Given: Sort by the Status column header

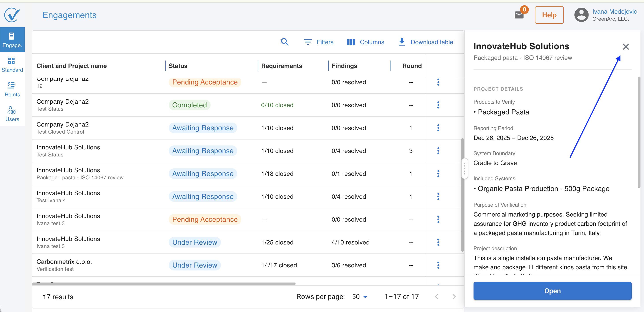Looking at the screenshot, I should tap(178, 66).
